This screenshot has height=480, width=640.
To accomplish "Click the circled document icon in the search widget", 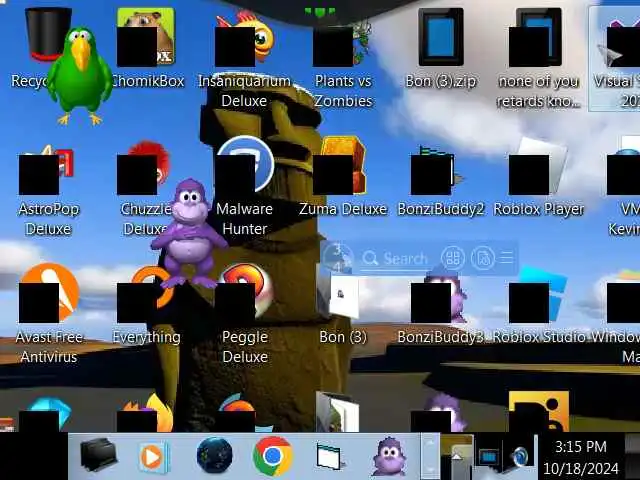I will pos(483,258).
